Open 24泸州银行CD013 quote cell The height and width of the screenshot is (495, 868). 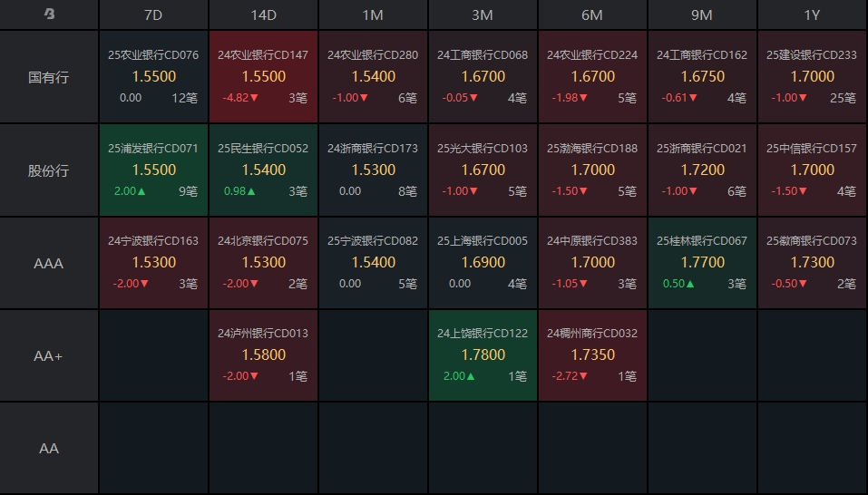[x=263, y=354]
